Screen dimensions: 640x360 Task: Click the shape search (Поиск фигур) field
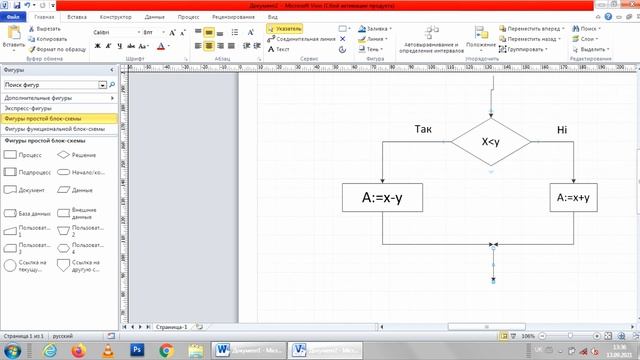pos(51,85)
